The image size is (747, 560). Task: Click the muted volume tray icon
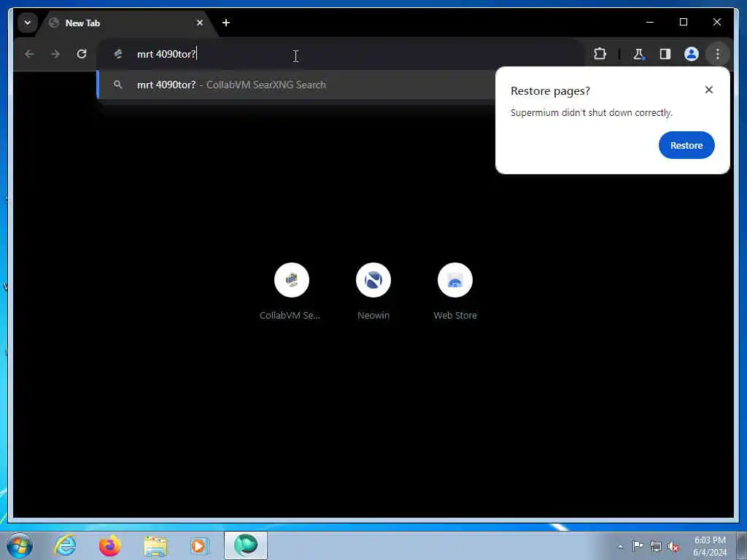click(x=673, y=547)
